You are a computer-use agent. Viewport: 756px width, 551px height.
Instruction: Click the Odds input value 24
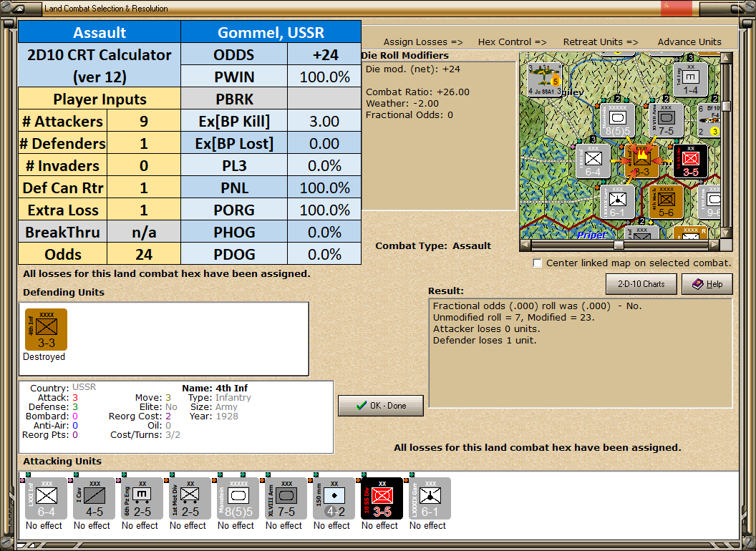pos(144,254)
